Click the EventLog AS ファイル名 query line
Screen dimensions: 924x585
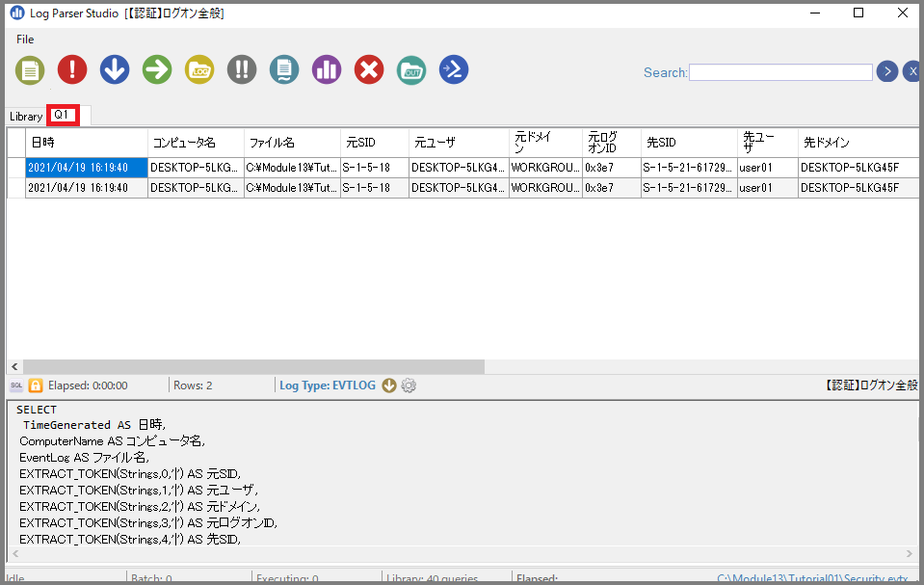(x=84, y=458)
